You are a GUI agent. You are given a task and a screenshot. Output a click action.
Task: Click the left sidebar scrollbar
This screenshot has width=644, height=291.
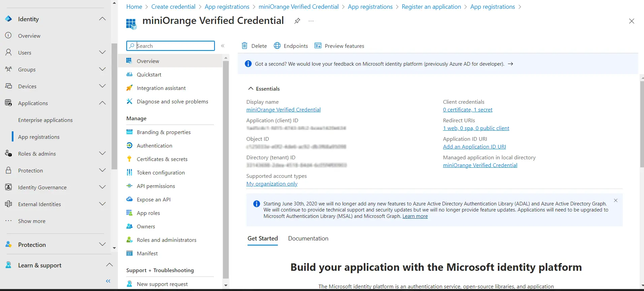click(x=115, y=106)
